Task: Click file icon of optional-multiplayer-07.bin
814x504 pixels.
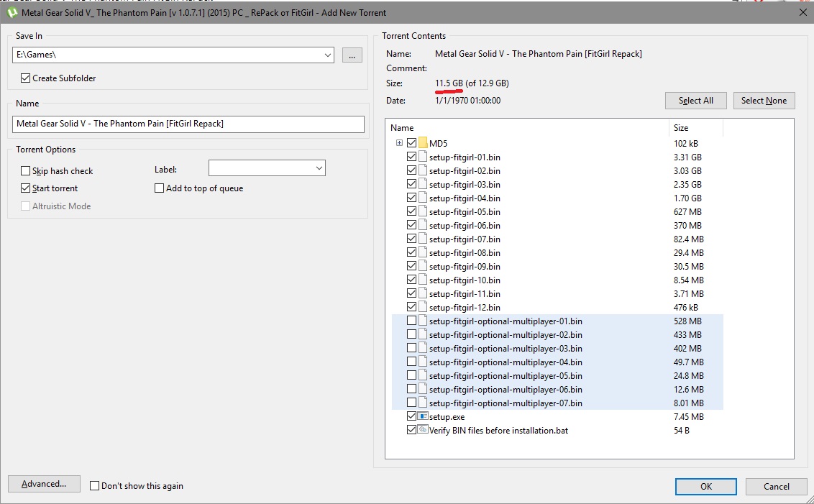Action: (423, 403)
